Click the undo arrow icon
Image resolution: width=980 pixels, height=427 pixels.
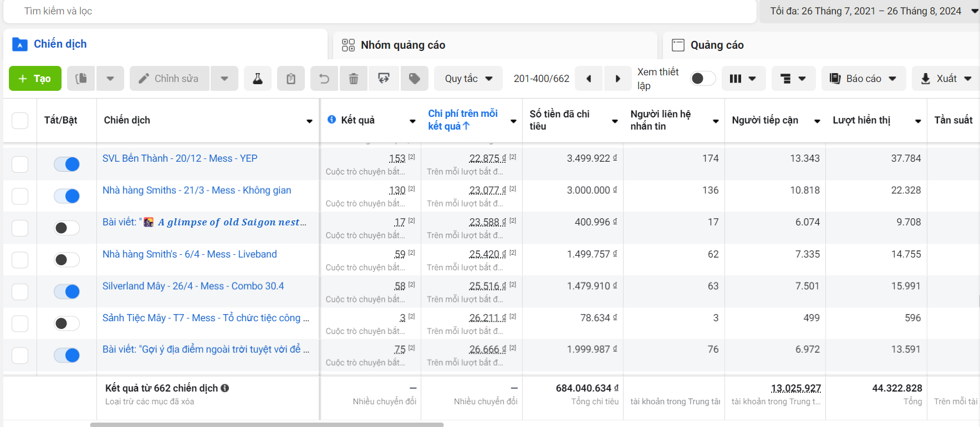click(324, 79)
